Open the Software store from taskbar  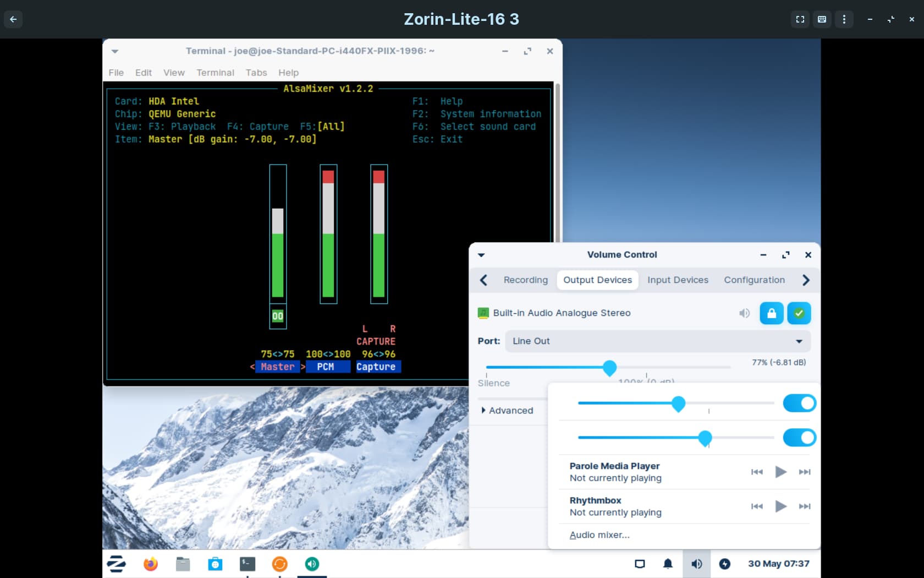215,564
